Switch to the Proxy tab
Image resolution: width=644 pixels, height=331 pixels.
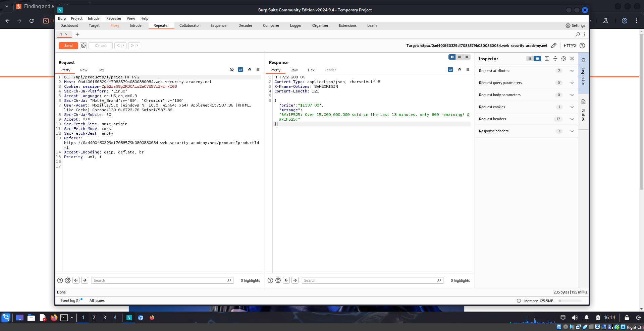[x=115, y=25]
